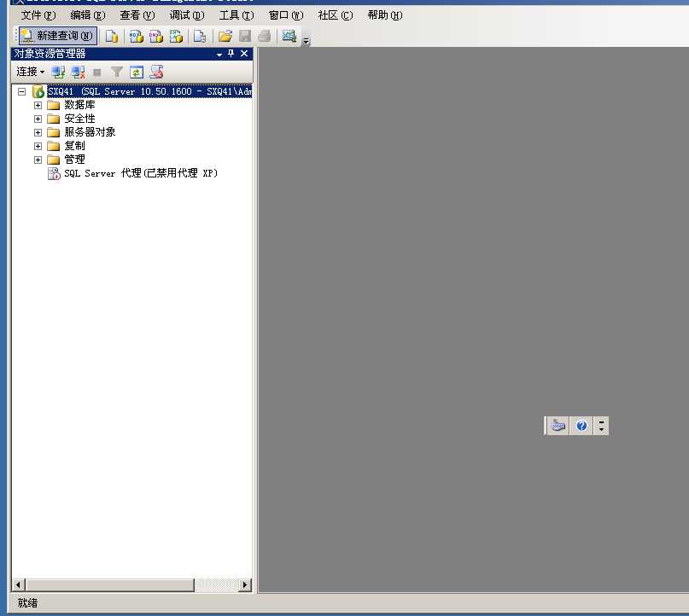The image size is (689, 616).
Task: Open the 编辑 menu
Action: point(88,15)
